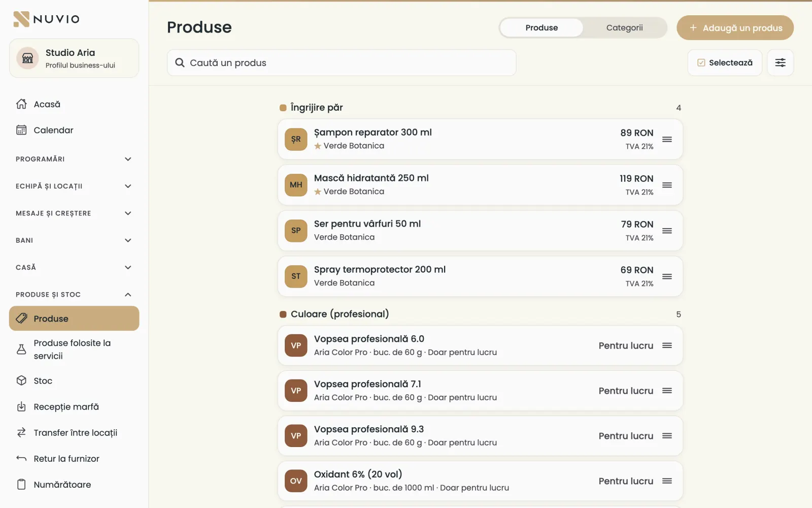Open the Stoc page
The height and width of the screenshot is (508, 812).
click(74, 380)
